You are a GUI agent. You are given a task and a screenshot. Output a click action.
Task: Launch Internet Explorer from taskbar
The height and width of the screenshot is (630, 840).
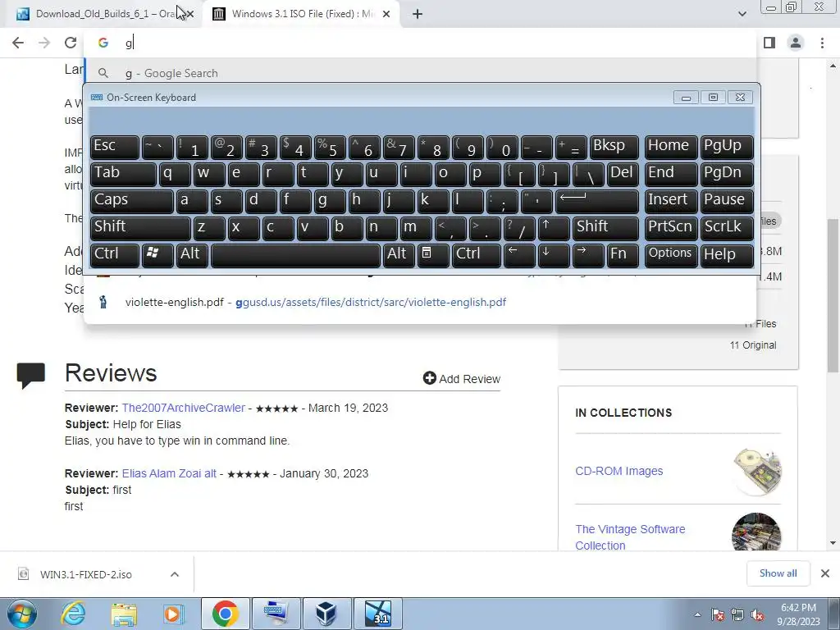73,614
